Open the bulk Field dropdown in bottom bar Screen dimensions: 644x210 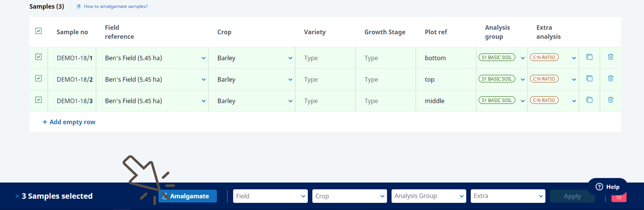[x=270, y=196]
